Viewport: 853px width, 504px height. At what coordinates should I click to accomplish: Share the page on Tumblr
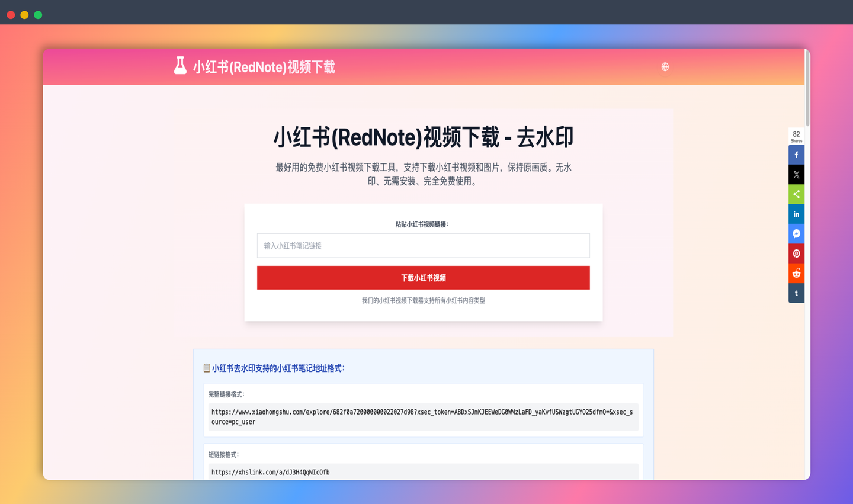coord(796,293)
